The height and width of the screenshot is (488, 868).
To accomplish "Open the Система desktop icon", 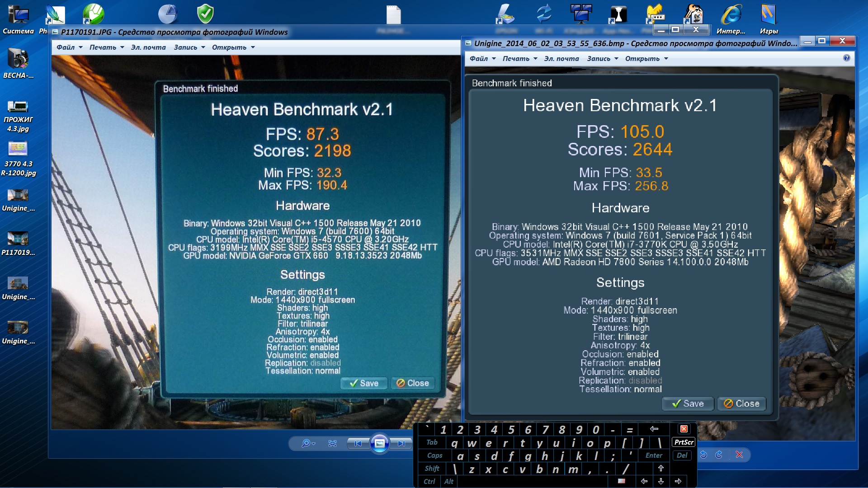I will pos(18,19).
